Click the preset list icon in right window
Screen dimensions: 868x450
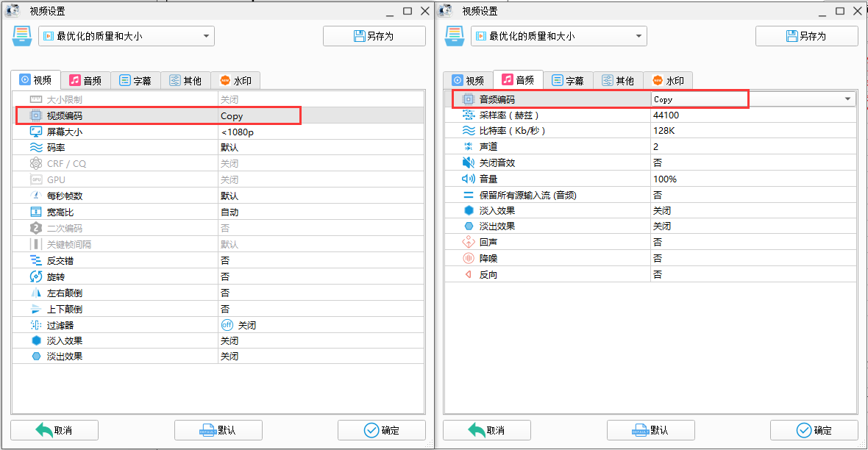[x=455, y=36]
